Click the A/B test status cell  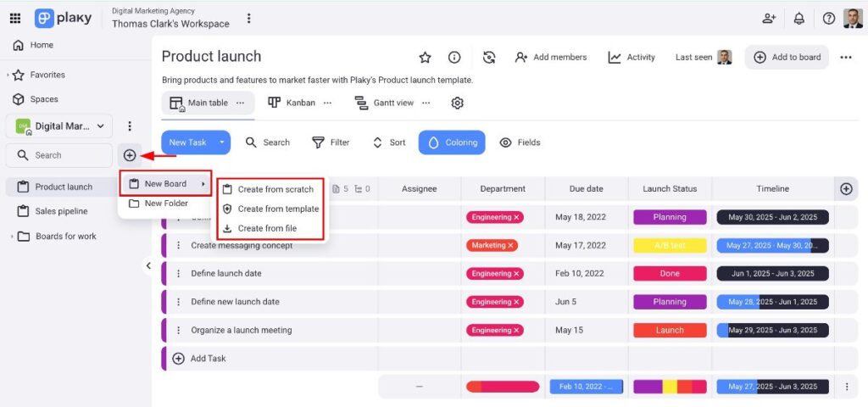click(x=670, y=245)
